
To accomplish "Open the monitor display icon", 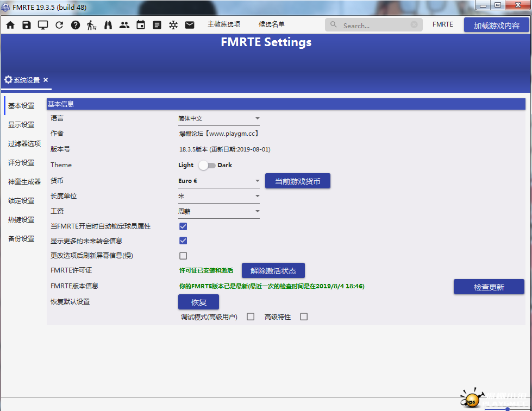I will point(43,25).
